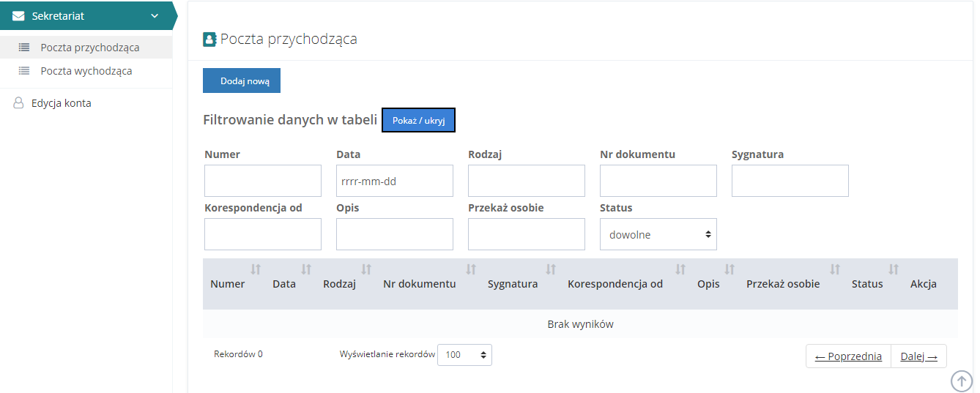Select Poczta przychodząca sidebar item
980x393 pixels.
[89, 48]
